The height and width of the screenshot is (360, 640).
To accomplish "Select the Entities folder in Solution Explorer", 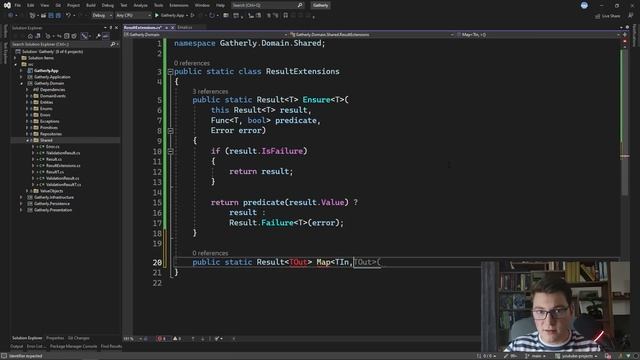I will click(x=46, y=102).
